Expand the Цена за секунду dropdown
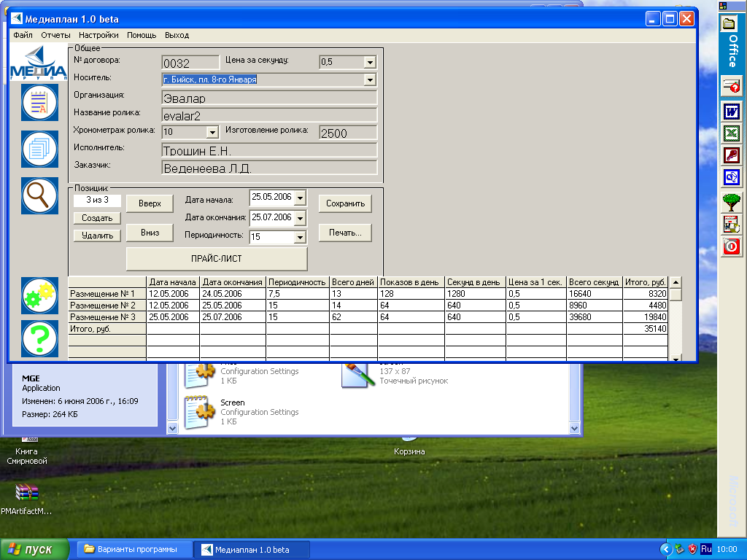The height and width of the screenshot is (560, 747). [369, 63]
